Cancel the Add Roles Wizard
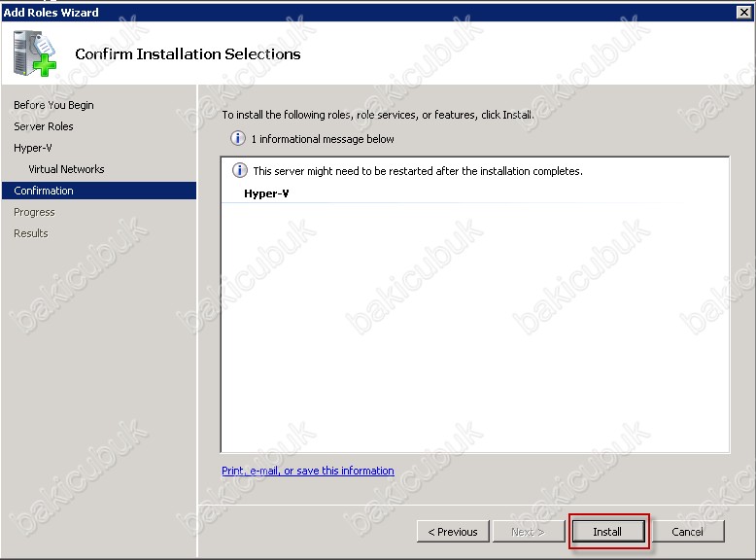Image resolution: width=756 pixels, height=560 pixels. 687,532
